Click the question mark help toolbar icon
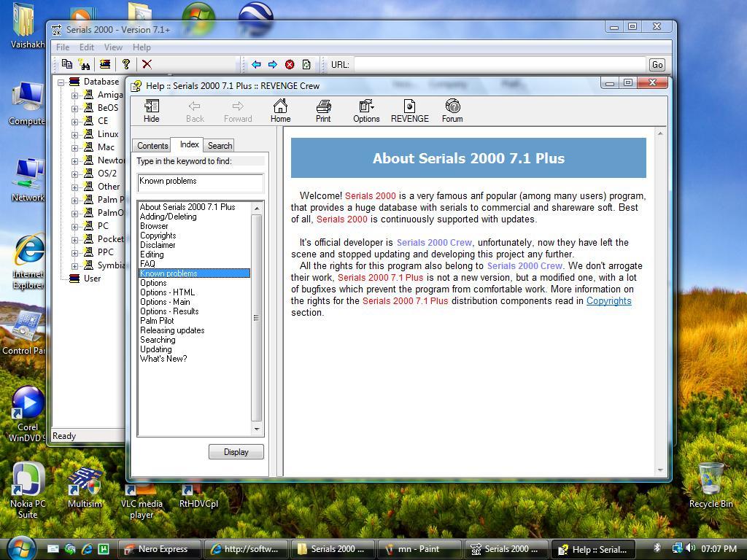Image resolution: width=747 pixels, height=560 pixels. click(x=125, y=64)
